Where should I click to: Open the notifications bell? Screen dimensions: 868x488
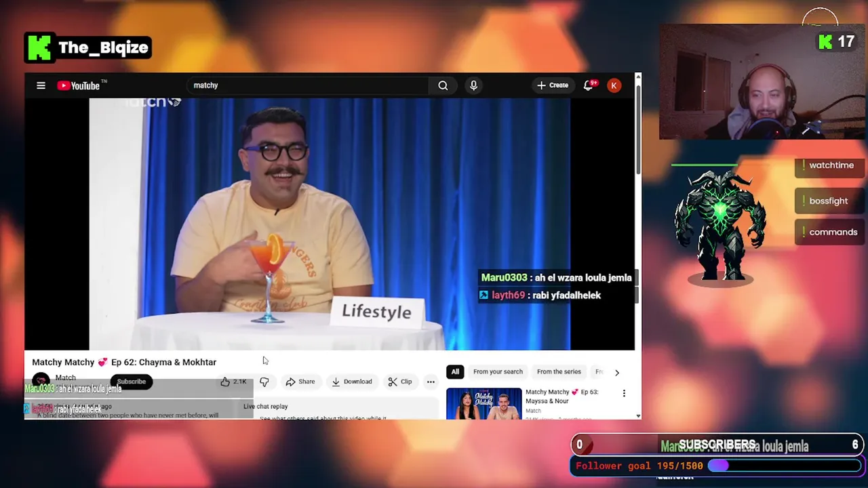[589, 85]
